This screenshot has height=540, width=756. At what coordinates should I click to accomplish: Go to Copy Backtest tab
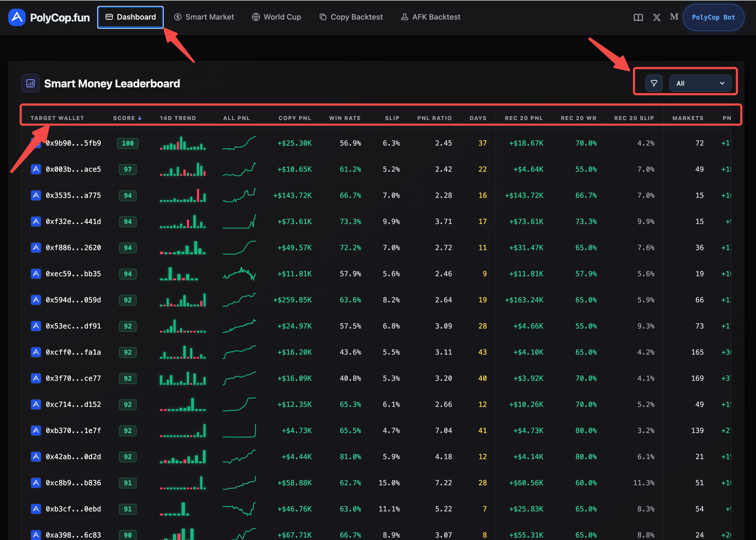click(351, 17)
